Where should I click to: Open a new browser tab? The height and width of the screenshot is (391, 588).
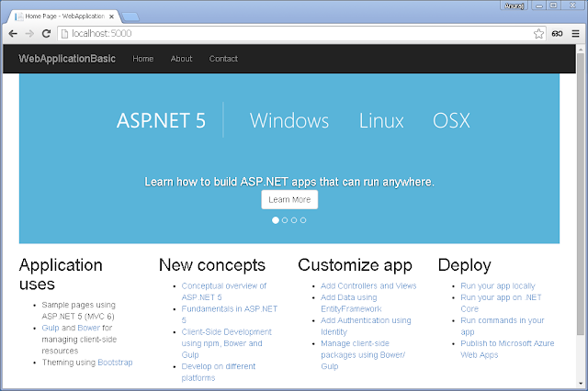point(130,17)
